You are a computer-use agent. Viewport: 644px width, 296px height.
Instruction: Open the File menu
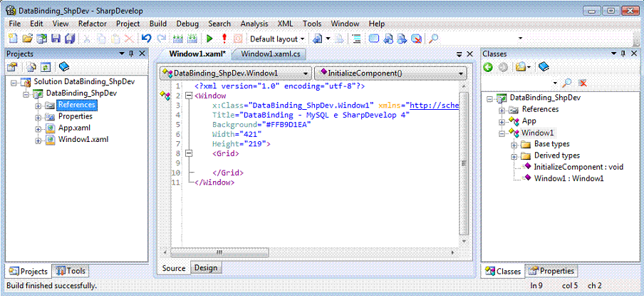pyautogui.click(x=14, y=24)
